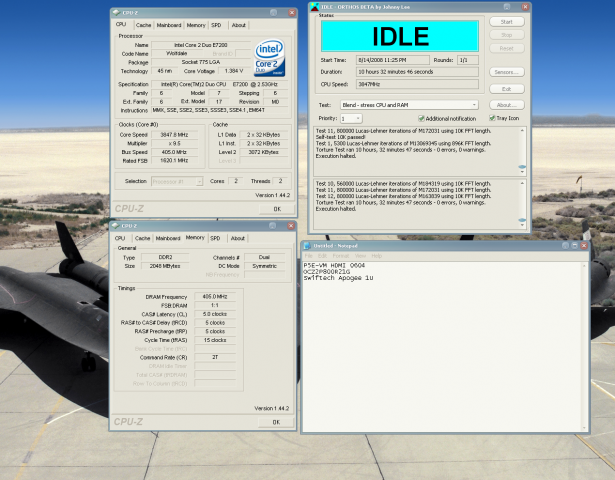This screenshot has height=480, width=615.
Task: Click the ORTHOS title bar icon
Action: coord(315,7)
